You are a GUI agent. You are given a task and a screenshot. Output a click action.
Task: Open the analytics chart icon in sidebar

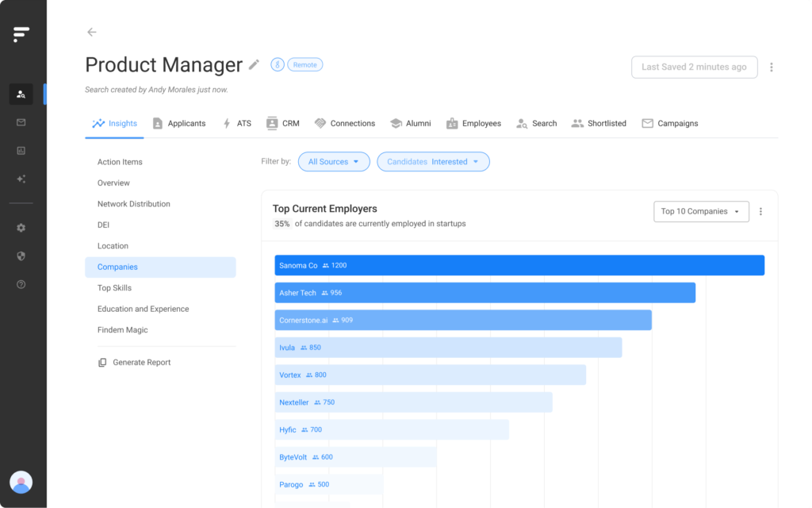tap(21, 151)
